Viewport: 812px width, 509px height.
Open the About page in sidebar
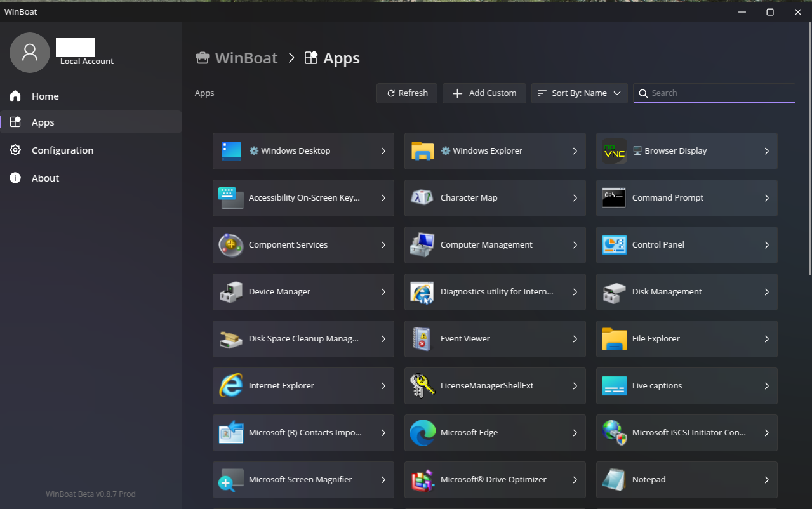[91, 178]
